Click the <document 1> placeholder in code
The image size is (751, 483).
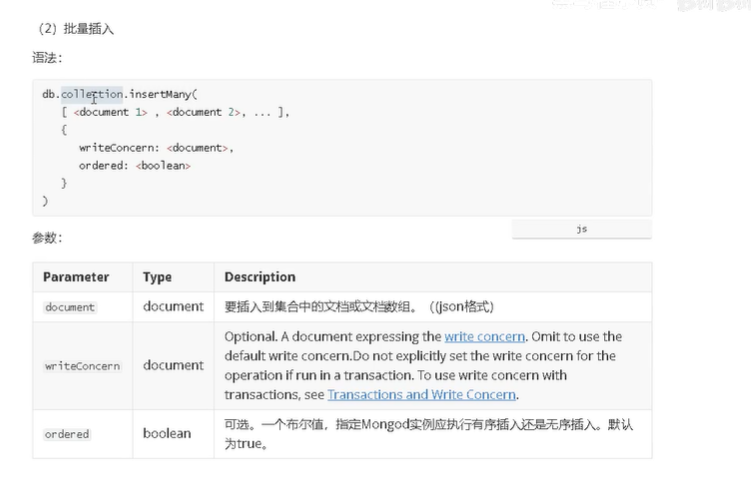tap(111, 113)
